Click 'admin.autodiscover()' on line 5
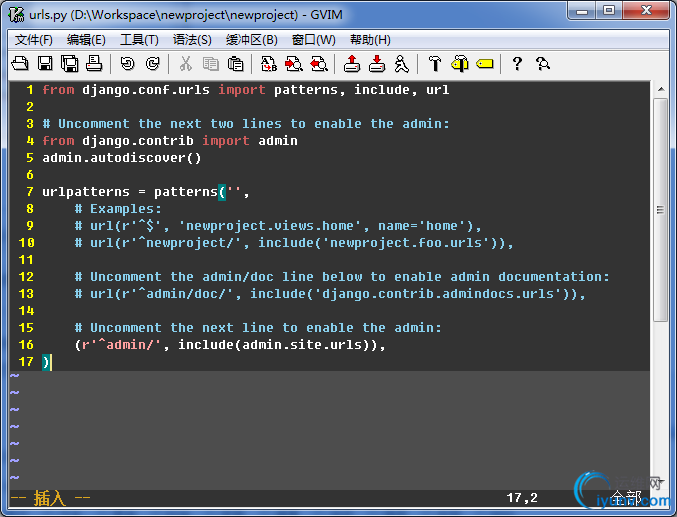This screenshot has height=517, width=677. [x=122, y=158]
